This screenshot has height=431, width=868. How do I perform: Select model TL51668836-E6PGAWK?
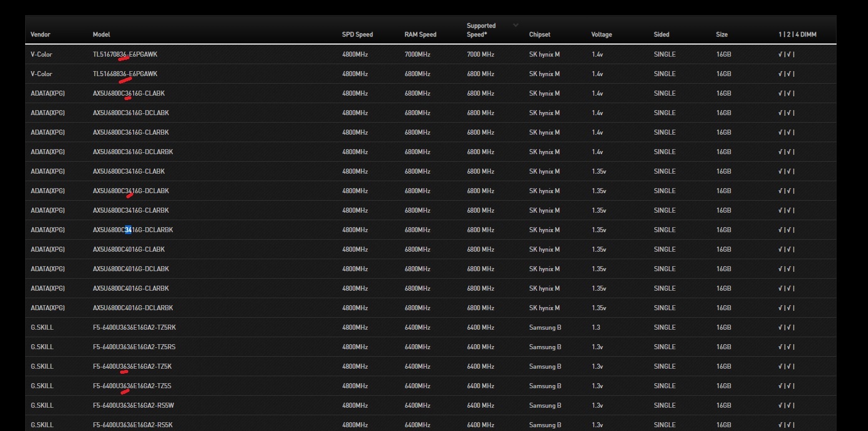[125, 74]
